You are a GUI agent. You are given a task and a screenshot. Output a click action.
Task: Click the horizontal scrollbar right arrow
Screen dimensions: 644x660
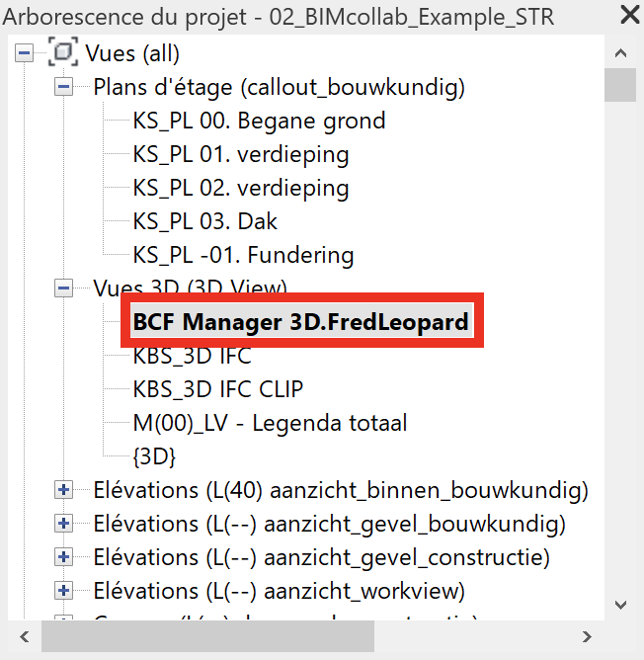(x=587, y=636)
